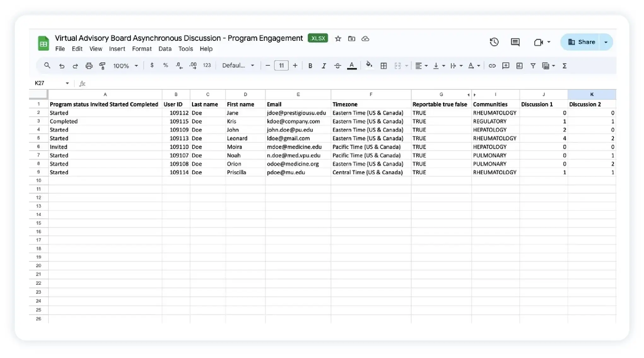
Task: Open the font family Default dropdown
Action: coord(238,65)
